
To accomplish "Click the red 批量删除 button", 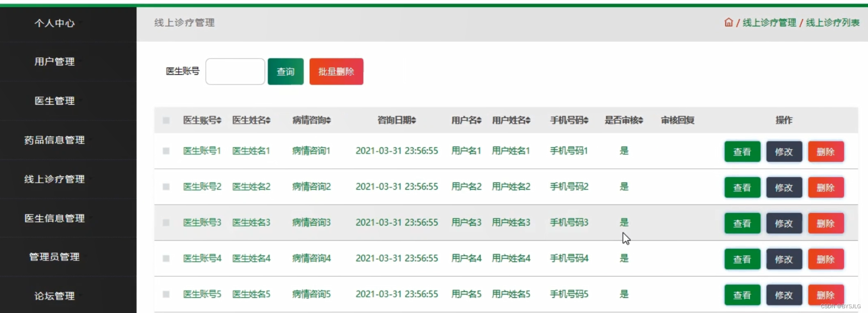I will click(x=336, y=71).
